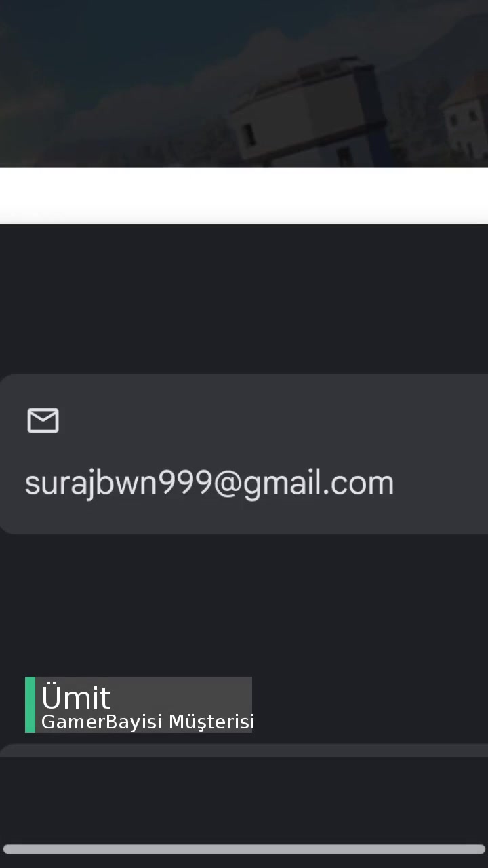Tap the dark gap between email card and Ümit
Viewport: 488px width, 868px height.
(244, 604)
